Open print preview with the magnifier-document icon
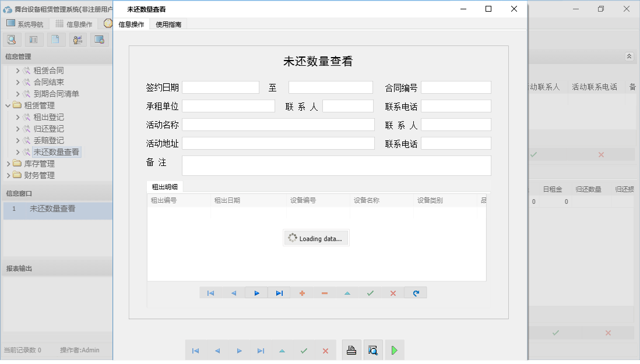The width and height of the screenshot is (640, 364). (x=373, y=349)
